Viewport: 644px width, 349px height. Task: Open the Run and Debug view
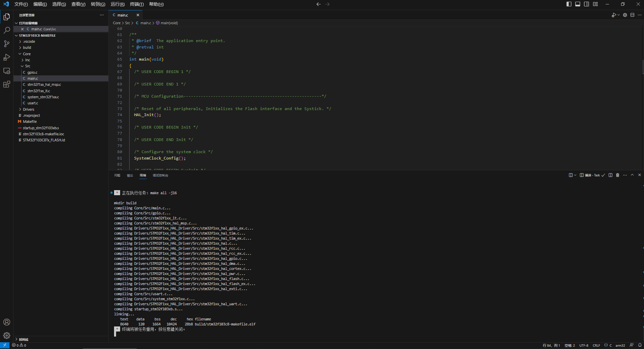click(7, 58)
